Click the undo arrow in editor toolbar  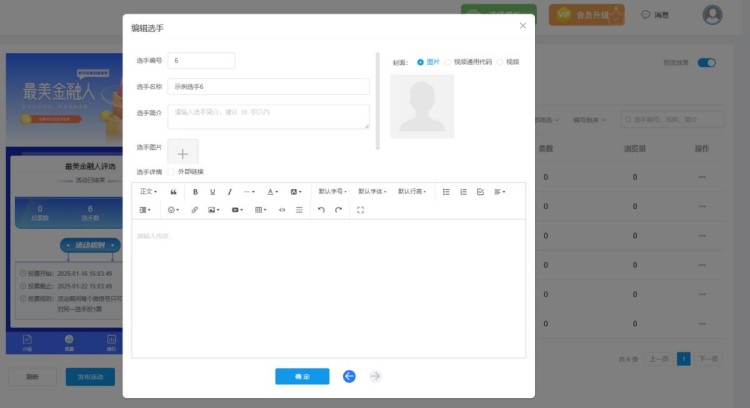pos(321,210)
